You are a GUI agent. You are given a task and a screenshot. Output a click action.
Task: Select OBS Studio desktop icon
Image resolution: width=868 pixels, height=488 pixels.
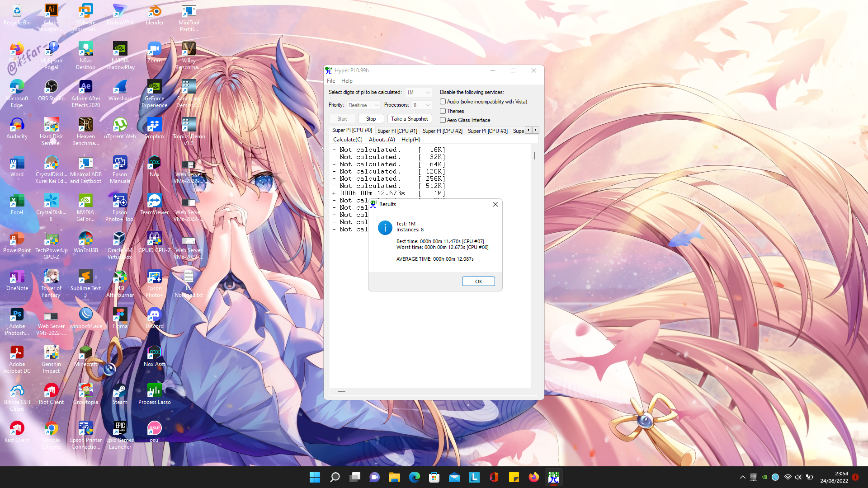(51, 90)
